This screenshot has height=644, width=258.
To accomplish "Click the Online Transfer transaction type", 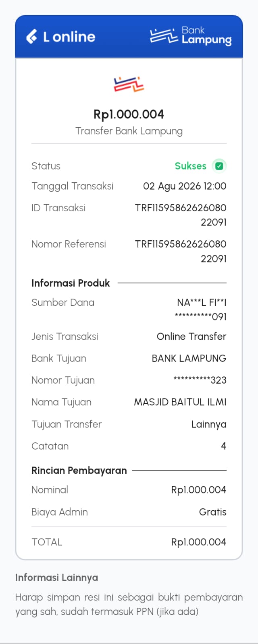I will pyautogui.click(x=191, y=336).
